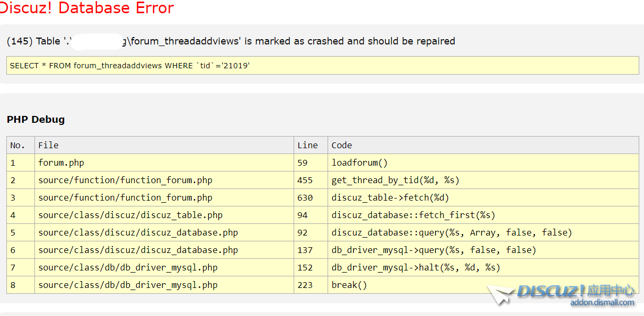Click the table crashed error message
Viewport: 644px width, 316px height.
[231, 41]
